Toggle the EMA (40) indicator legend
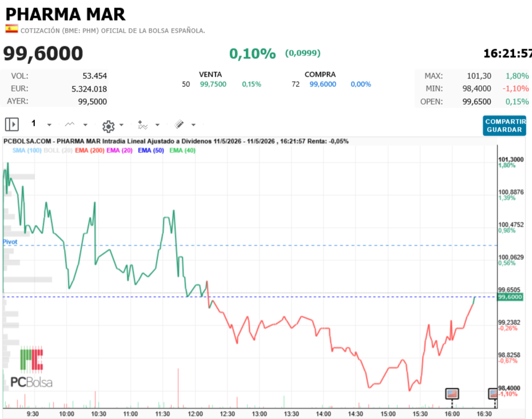This screenshot has height=419, width=532. (x=182, y=150)
